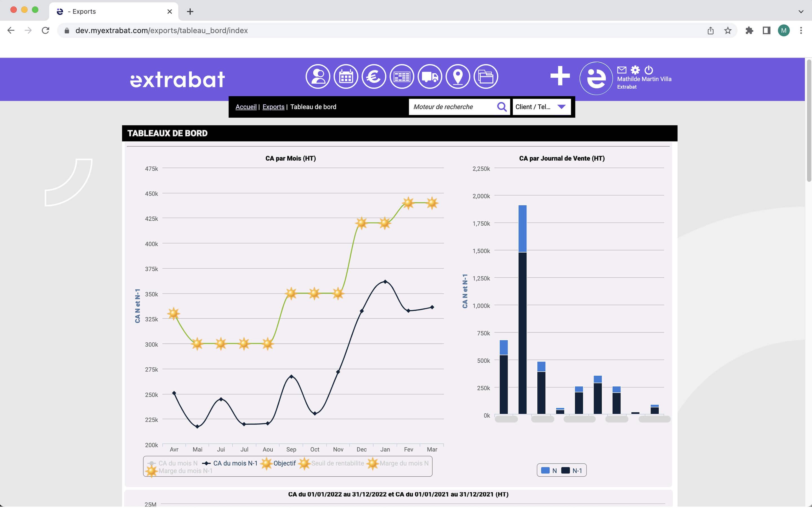Open the settings gear icon
Screen dimensions: 812x508
click(x=635, y=70)
